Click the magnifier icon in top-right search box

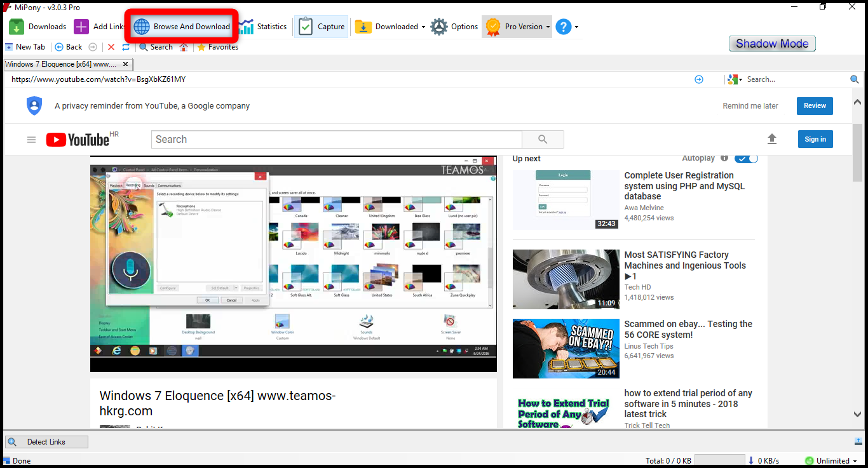(855, 79)
